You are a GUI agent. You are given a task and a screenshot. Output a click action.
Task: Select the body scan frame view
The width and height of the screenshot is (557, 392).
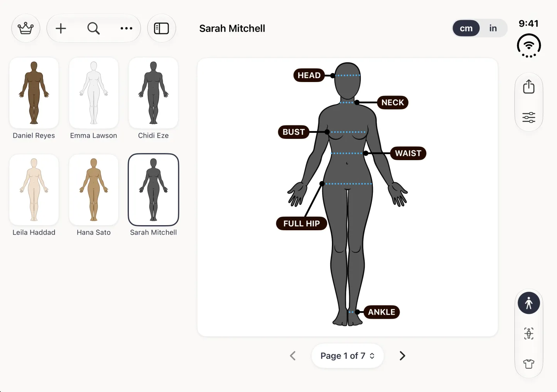tap(529, 334)
